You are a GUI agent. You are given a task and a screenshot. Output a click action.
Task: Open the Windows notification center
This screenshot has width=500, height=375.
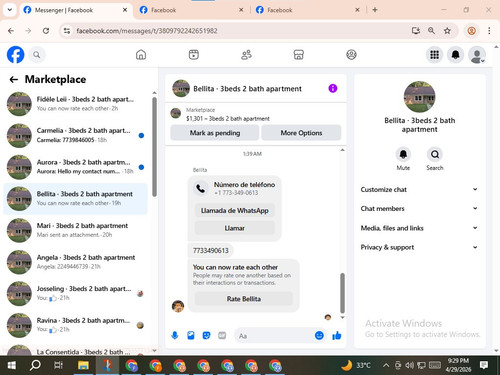point(484,365)
